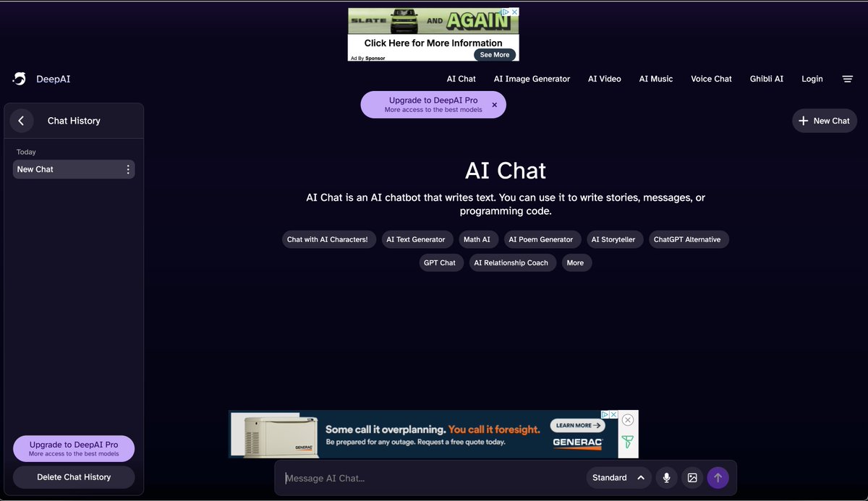Click the Today label in chat history
The image size is (868, 501).
(26, 152)
